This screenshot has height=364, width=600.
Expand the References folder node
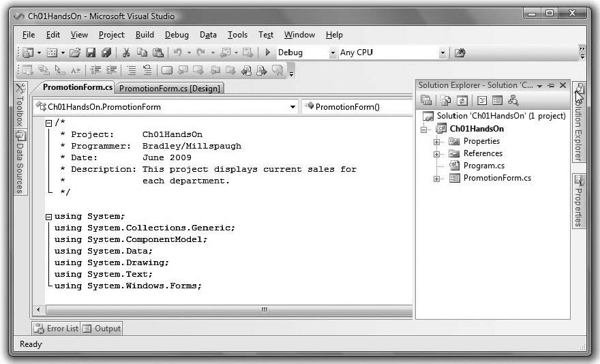click(436, 154)
